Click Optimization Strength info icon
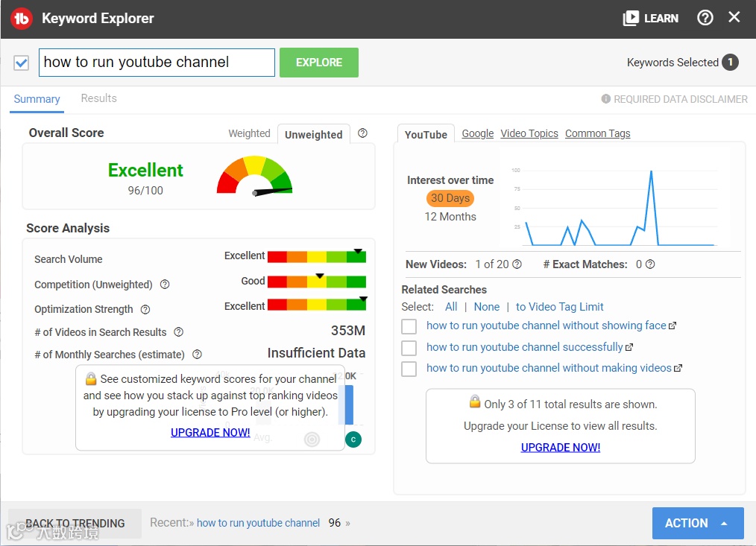 (x=145, y=309)
